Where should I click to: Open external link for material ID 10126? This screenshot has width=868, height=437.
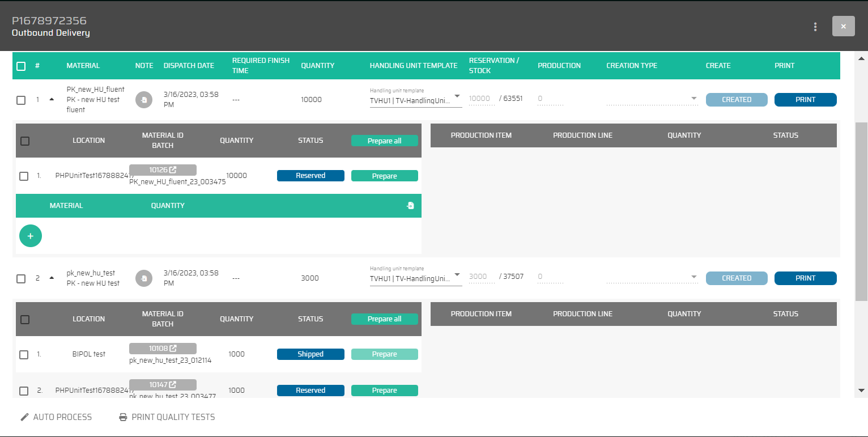[x=173, y=170]
